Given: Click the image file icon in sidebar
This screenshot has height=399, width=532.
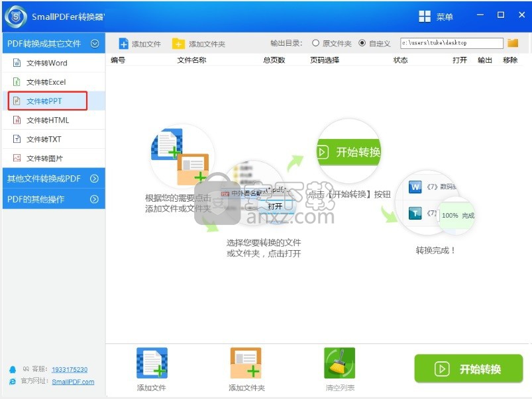Looking at the screenshot, I should (17, 158).
